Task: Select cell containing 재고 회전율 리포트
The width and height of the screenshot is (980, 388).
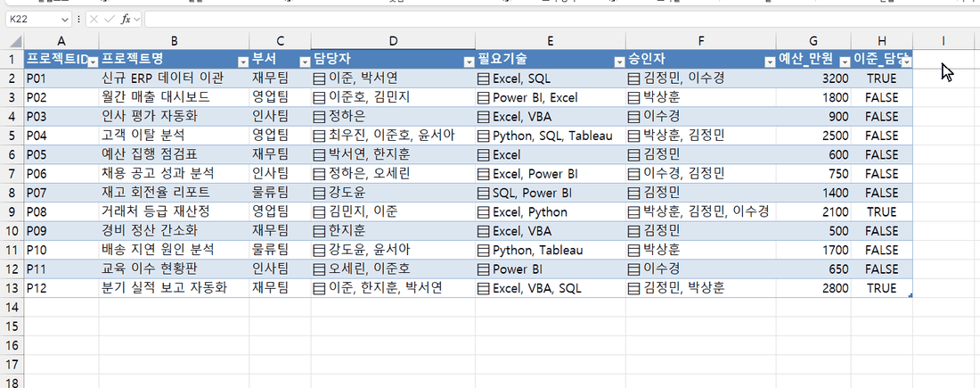Action: (x=174, y=193)
